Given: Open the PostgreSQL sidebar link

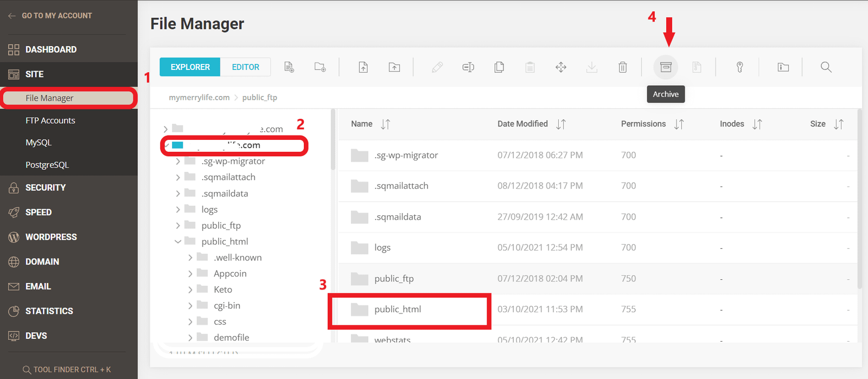Looking at the screenshot, I should tap(47, 165).
